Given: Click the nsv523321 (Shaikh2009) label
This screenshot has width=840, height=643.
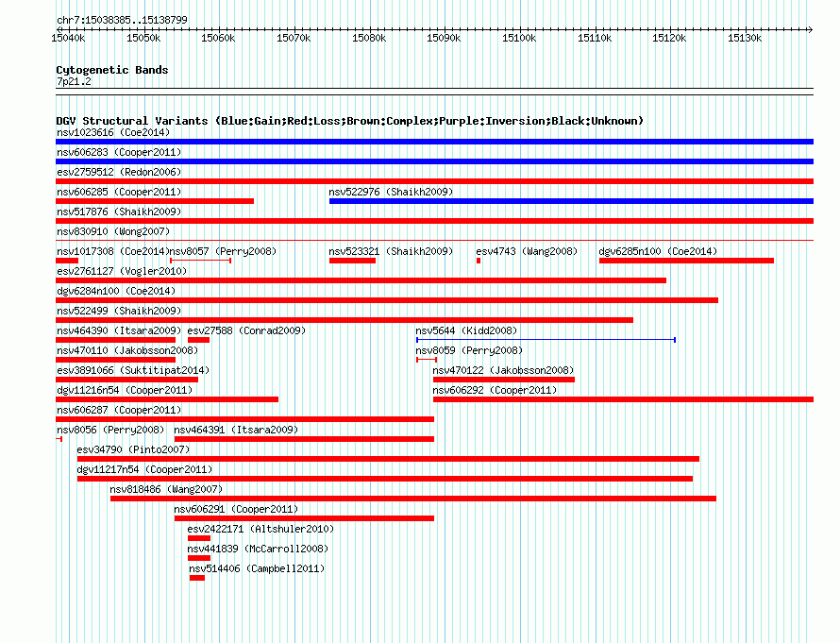Looking at the screenshot, I should click(391, 251).
